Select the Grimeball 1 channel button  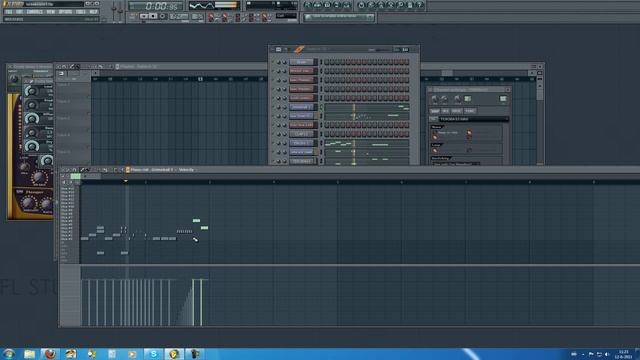coord(301,107)
